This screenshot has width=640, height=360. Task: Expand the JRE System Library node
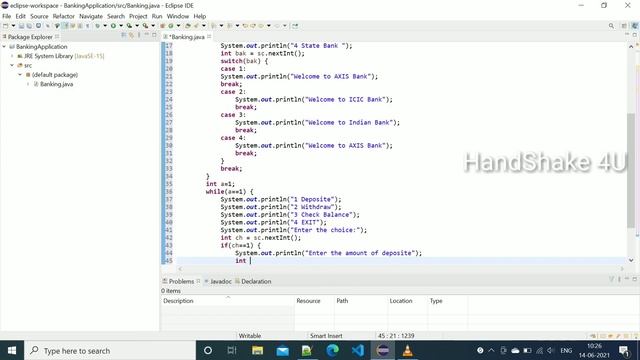[12, 56]
